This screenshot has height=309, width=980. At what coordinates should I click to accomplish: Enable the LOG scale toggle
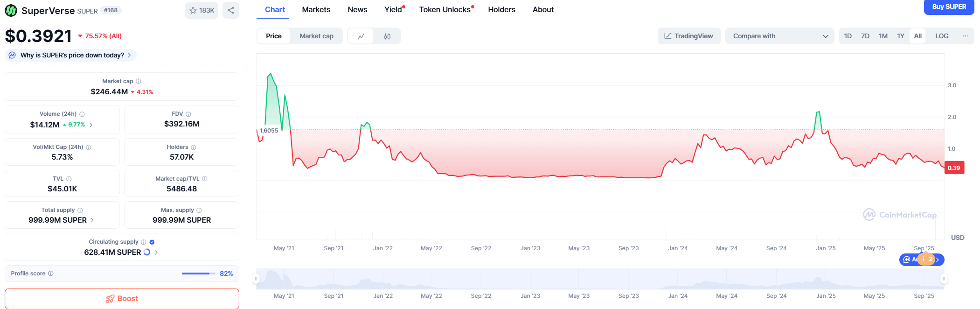941,36
